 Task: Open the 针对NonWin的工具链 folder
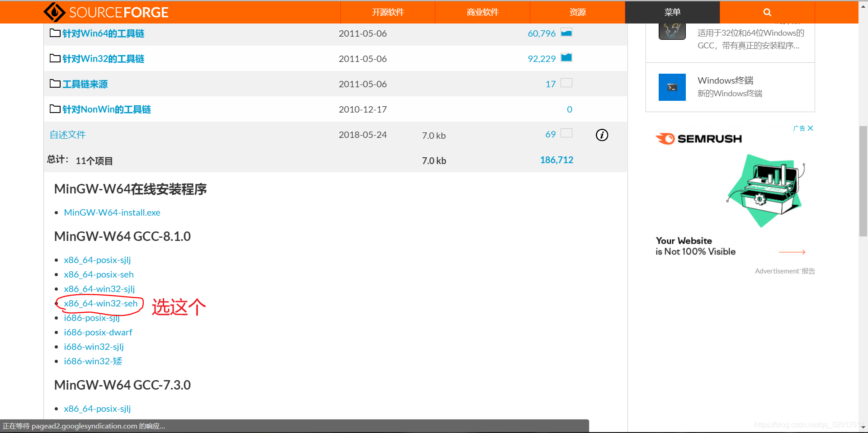point(107,109)
